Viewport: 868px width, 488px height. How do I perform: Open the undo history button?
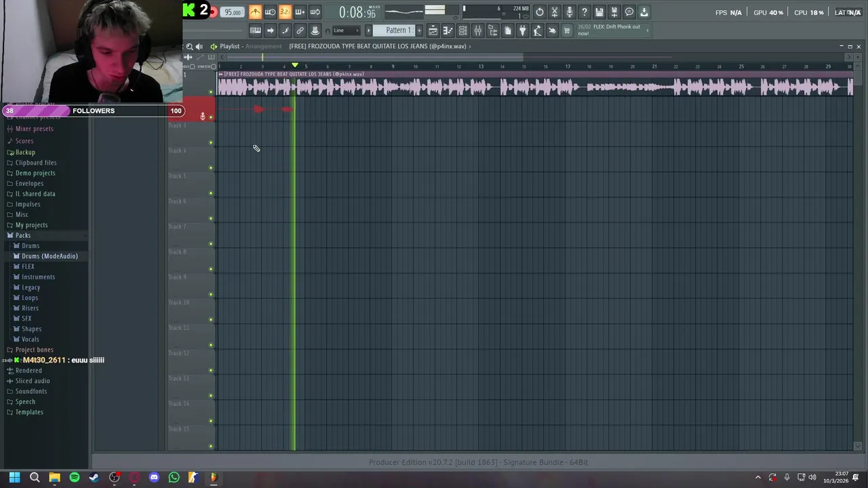click(x=540, y=12)
